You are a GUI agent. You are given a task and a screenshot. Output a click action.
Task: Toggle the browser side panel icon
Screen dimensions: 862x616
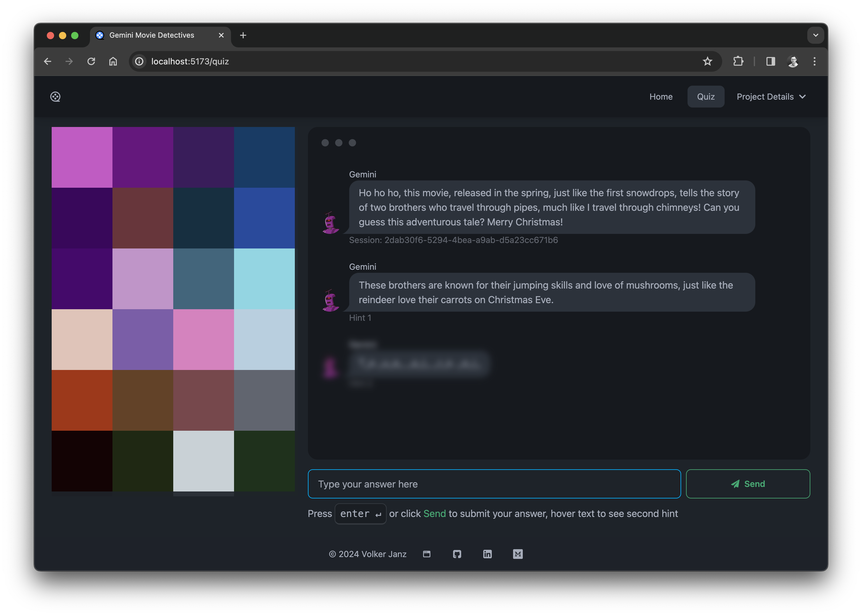pos(771,61)
